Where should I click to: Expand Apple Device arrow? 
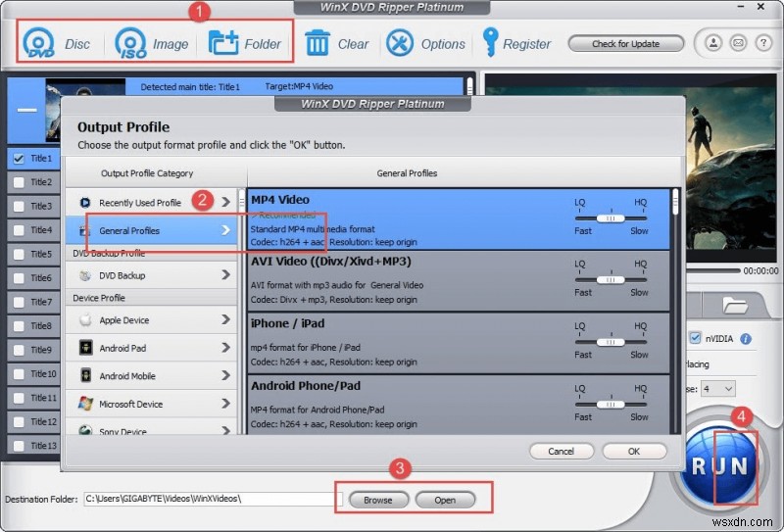coord(226,319)
